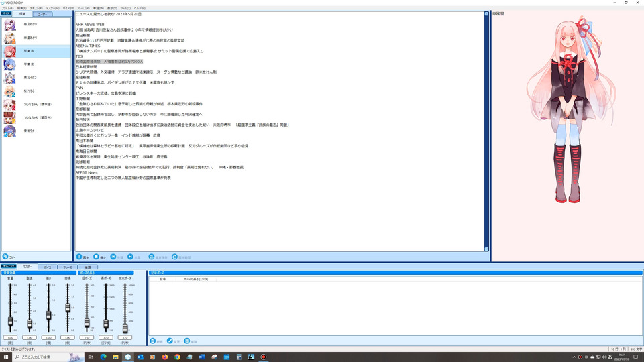Viewport: 644px width, 362px height.
Task: Select the ついなちゃん(標準語) voice avatar
Action: click(x=9, y=105)
